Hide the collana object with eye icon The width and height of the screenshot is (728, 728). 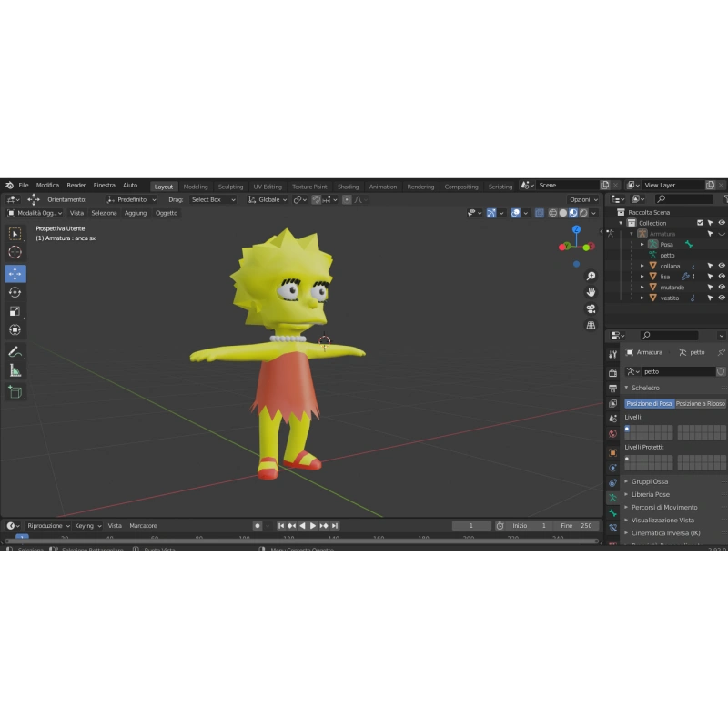(722, 266)
